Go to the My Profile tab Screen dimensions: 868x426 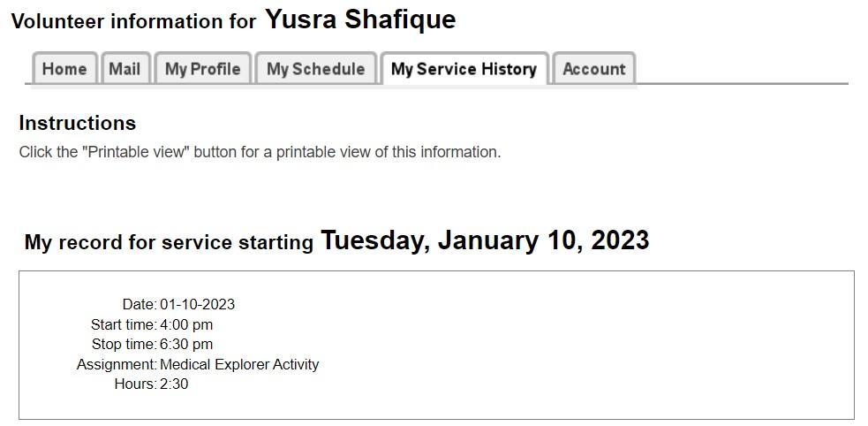[x=202, y=69]
